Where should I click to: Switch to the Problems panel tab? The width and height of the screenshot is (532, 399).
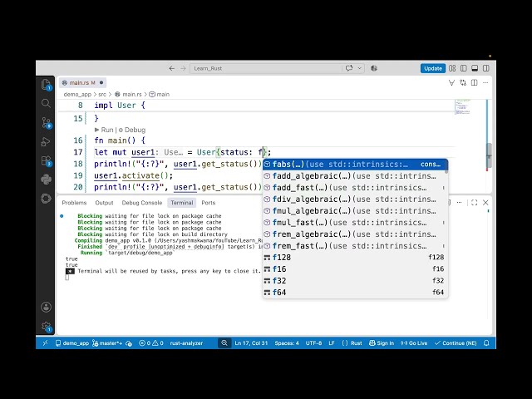click(74, 203)
